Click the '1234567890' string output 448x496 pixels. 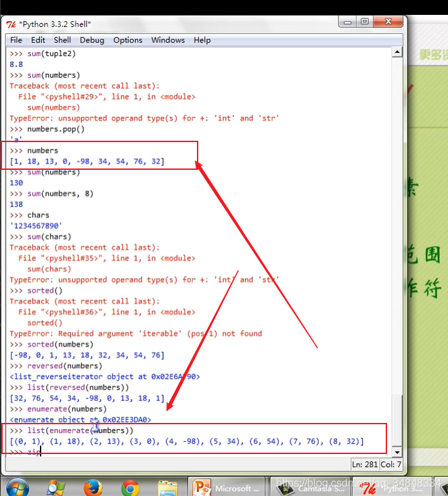click(36, 226)
